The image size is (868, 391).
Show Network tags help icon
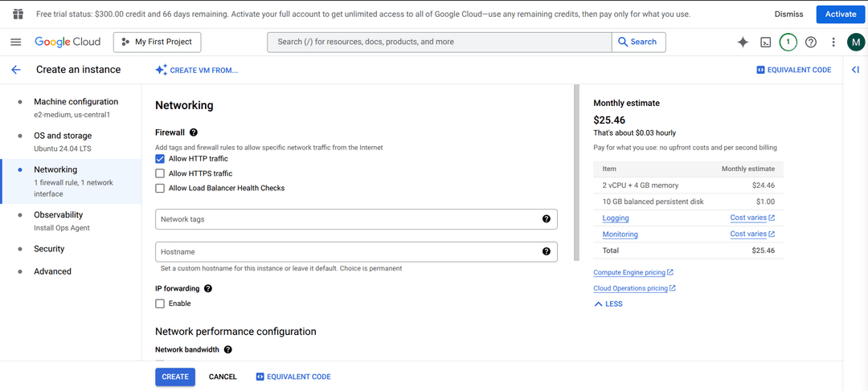coord(547,219)
